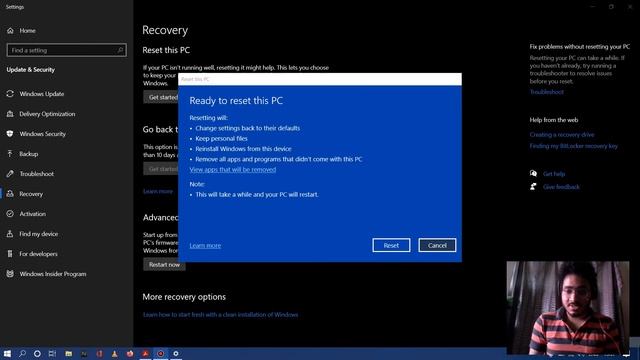Screen dimensions: 640x360
Task: Click the Get help link
Action: 554,173
